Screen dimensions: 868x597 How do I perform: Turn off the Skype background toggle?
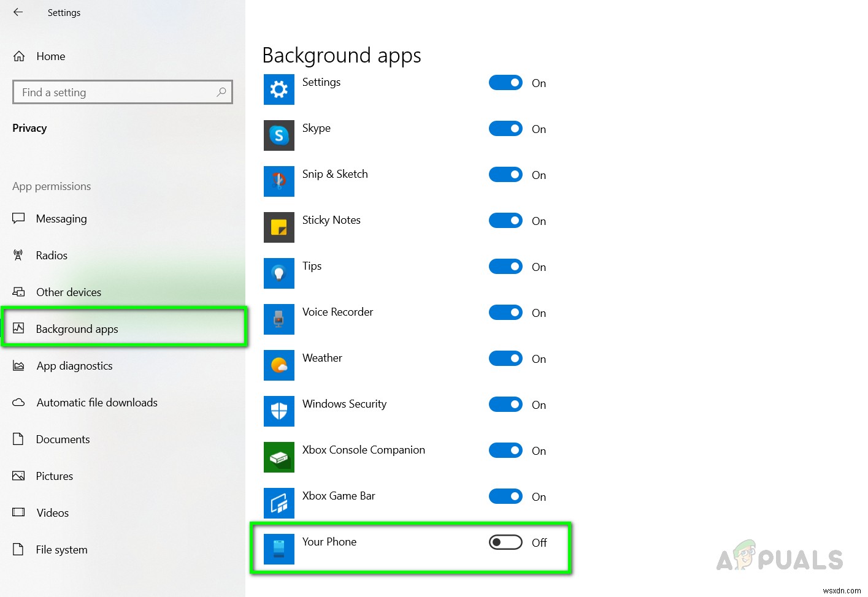pyautogui.click(x=505, y=129)
